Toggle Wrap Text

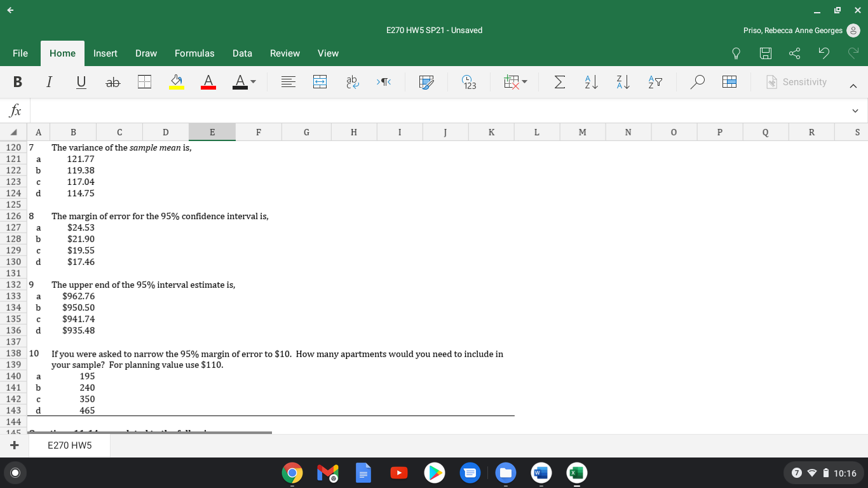[x=351, y=82]
